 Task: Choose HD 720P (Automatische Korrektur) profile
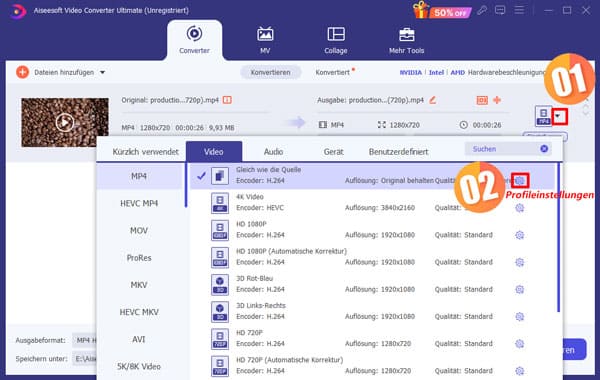[372, 365]
